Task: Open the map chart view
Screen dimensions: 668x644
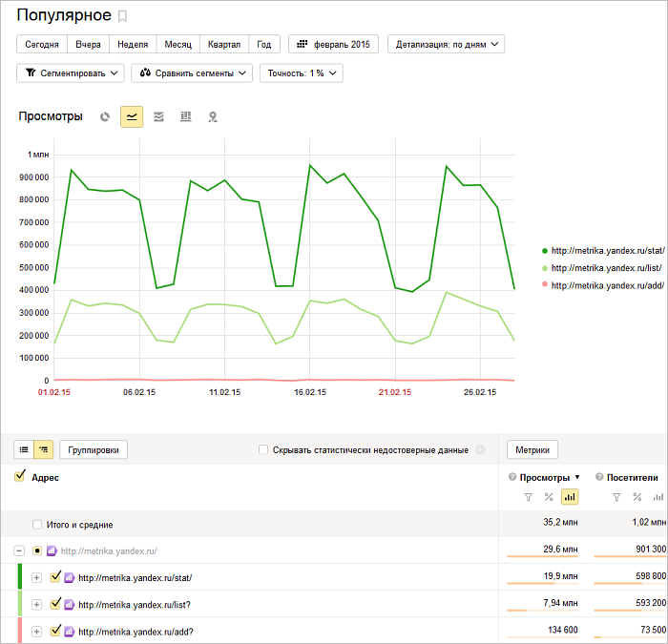Action: point(213,116)
